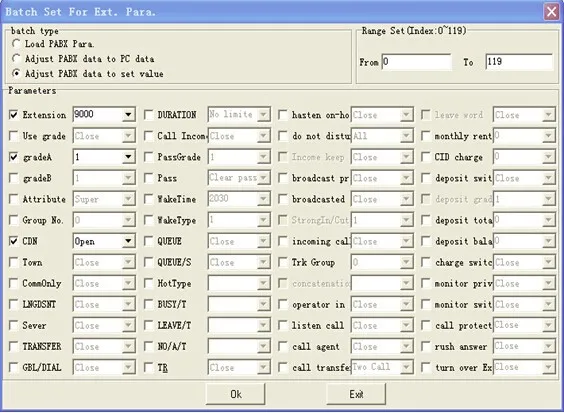Select the Load PABX Para. radio option

[x=16, y=44]
